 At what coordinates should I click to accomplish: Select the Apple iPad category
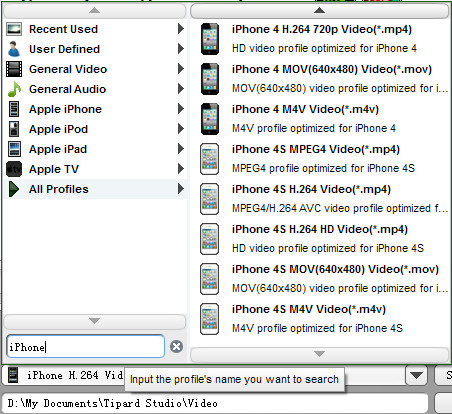click(x=95, y=149)
